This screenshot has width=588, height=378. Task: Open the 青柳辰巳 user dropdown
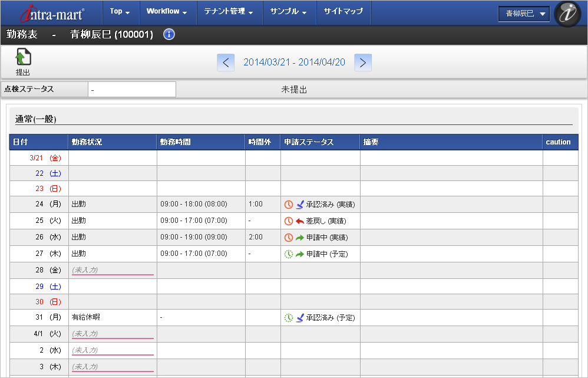point(523,14)
